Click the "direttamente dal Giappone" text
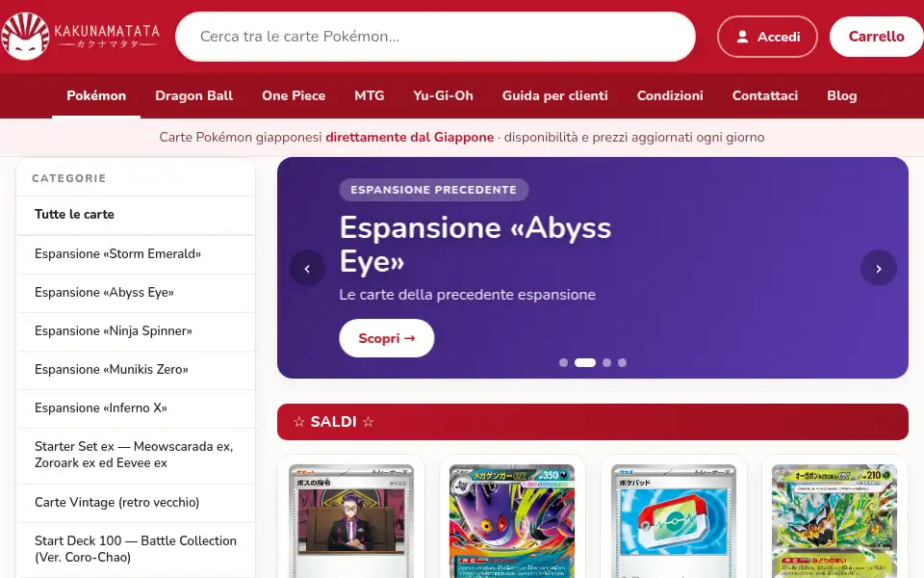924x578 pixels. [x=410, y=138]
